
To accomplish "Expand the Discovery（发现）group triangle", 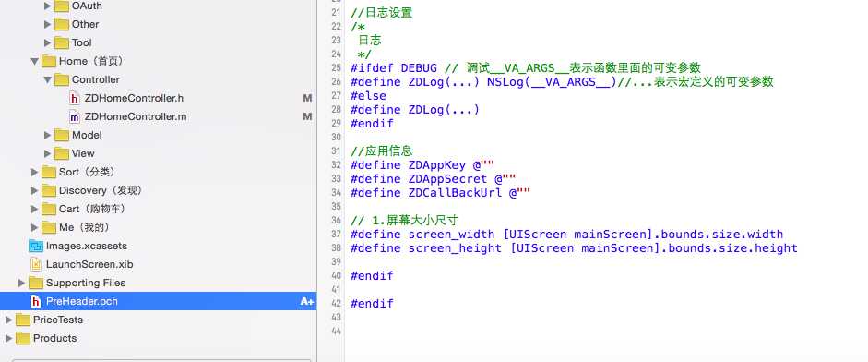I will pos(35,191).
